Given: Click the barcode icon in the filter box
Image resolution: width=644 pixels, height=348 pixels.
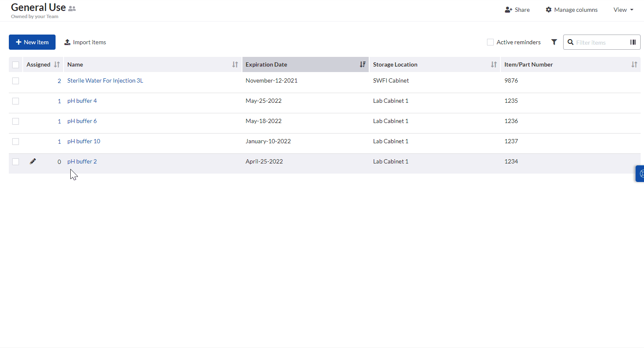Looking at the screenshot, I should point(633,42).
